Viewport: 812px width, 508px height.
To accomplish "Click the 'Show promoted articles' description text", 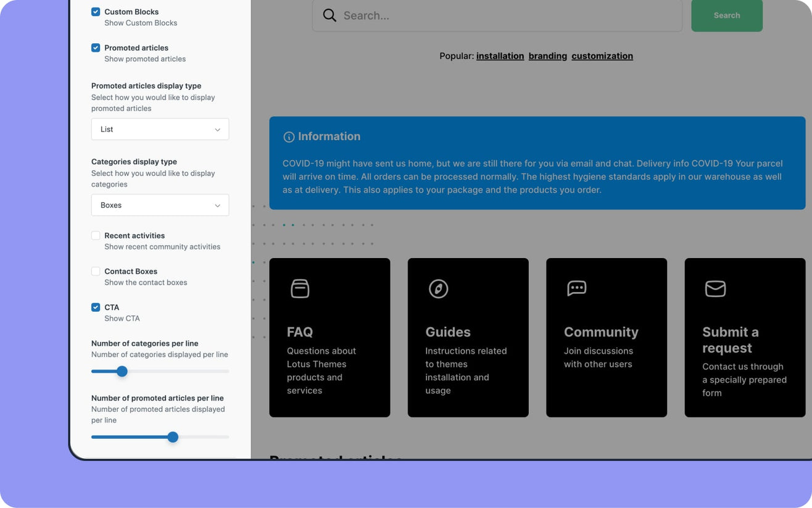I will pyautogui.click(x=145, y=59).
